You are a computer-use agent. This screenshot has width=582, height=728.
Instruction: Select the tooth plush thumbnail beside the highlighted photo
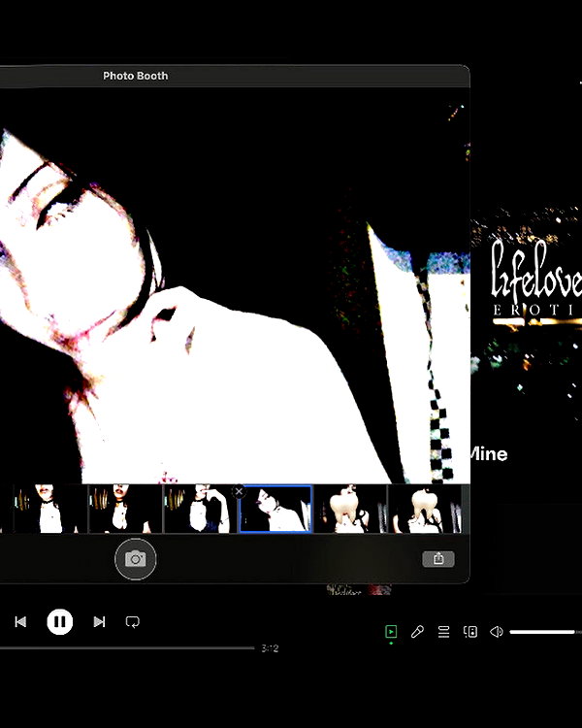[350, 509]
